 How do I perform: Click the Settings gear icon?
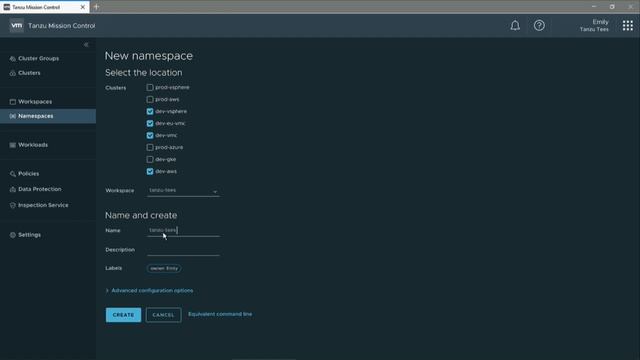tap(13, 235)
